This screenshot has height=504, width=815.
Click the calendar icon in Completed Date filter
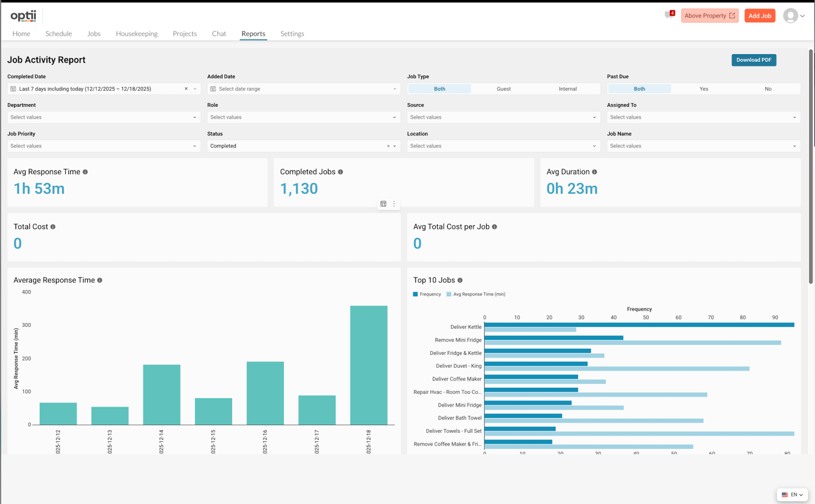tap(13, 89)
